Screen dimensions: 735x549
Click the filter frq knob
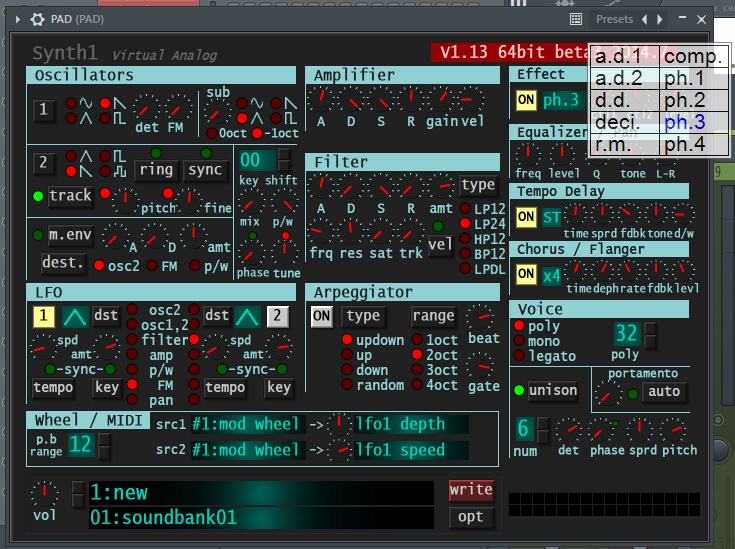point(320,231)
